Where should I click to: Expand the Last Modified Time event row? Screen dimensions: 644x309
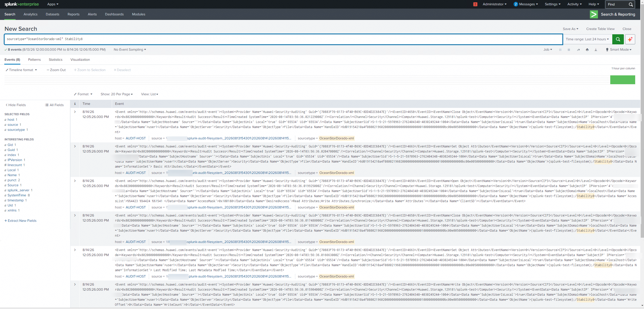tap(75, 250)
